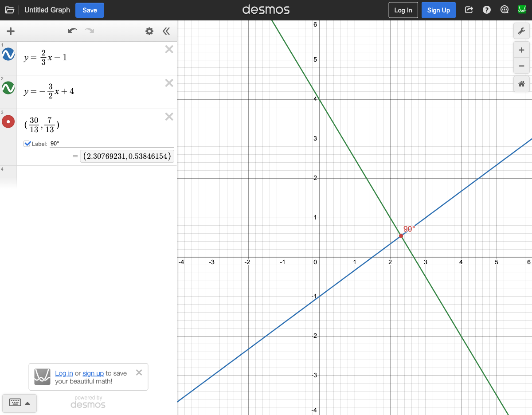
Task: Click the red intersection point on graph
Action: coord(401,236)
